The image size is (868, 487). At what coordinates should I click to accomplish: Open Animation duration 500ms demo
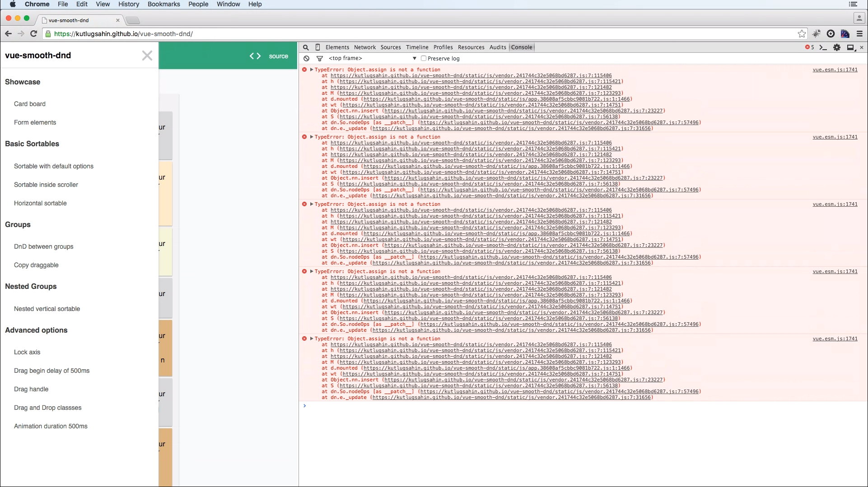(51, 426)
